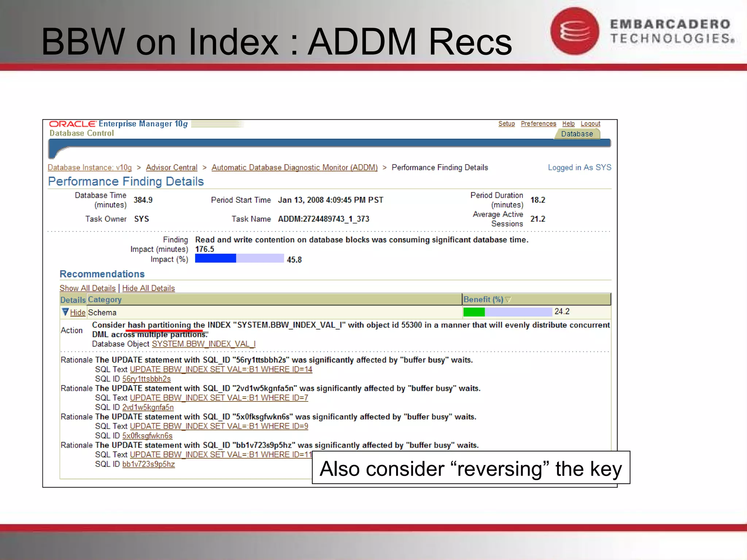Open the Setup link
Image resolution: width=747 pixels, height=560 pixels.
tap(506, 124)
